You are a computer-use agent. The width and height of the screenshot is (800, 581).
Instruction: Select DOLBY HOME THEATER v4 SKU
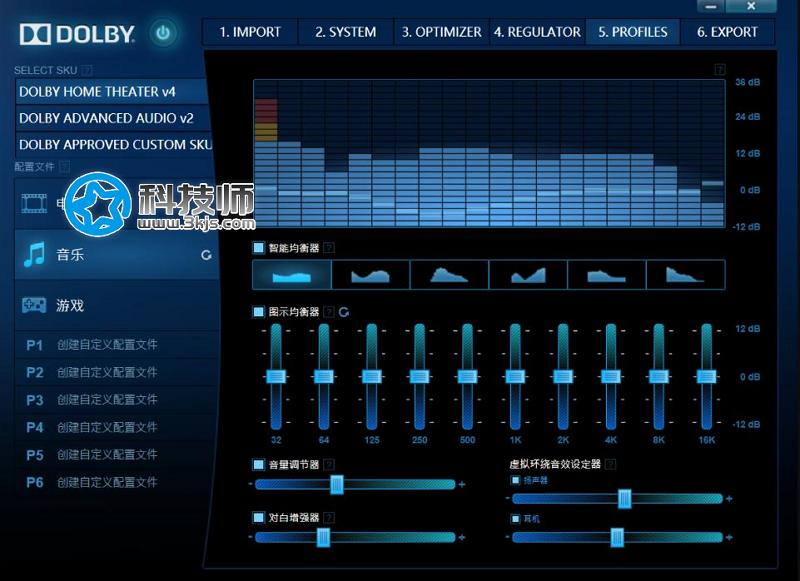113,92
